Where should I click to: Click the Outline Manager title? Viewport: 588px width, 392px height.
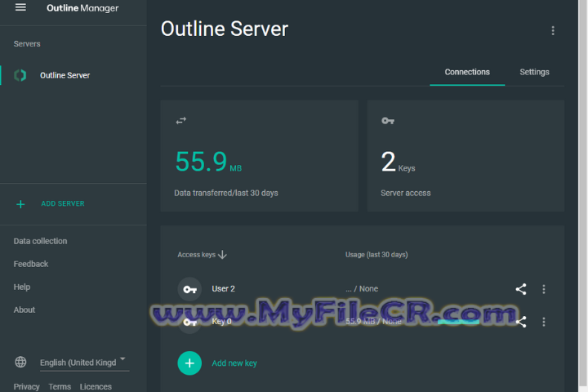click(82, 8)
